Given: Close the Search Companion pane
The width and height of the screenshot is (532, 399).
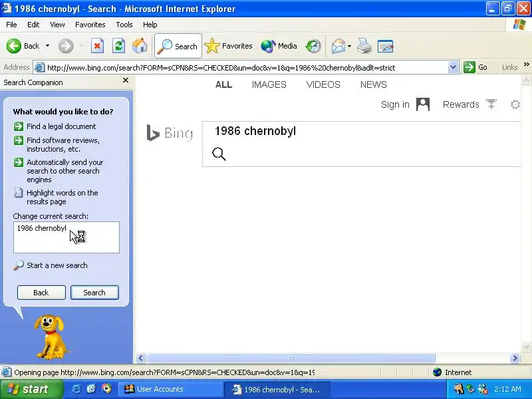Looking at the screenshot, I should pos(126,80).
